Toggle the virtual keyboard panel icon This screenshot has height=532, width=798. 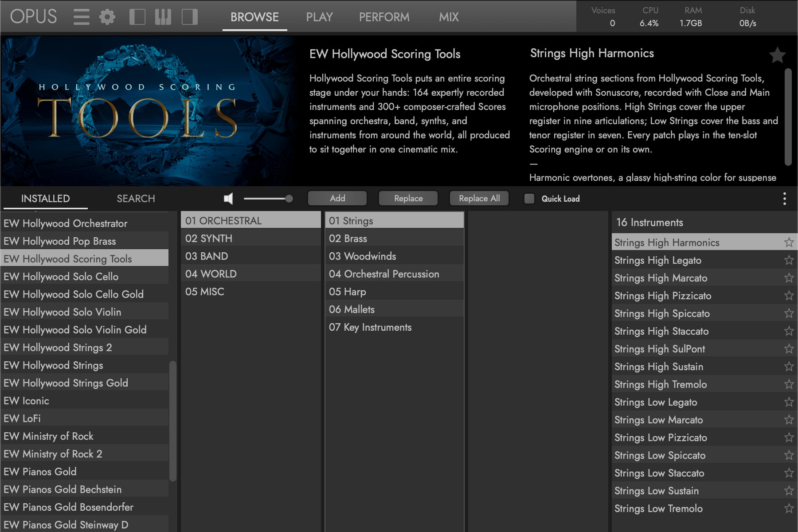[163, 17]
